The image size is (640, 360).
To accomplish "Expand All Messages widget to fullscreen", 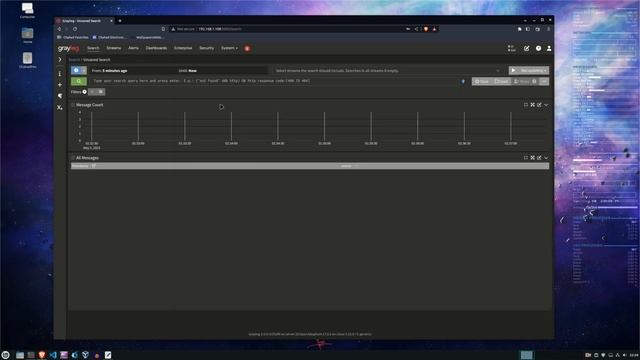I will point(533,158).
